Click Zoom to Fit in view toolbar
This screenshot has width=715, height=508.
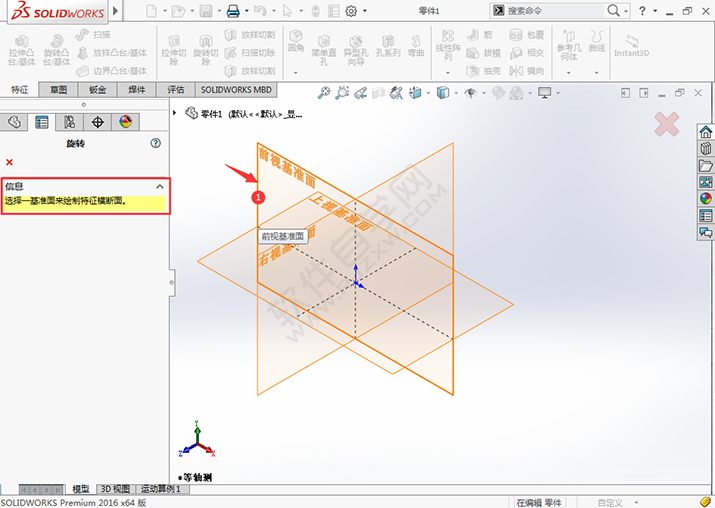324,93
